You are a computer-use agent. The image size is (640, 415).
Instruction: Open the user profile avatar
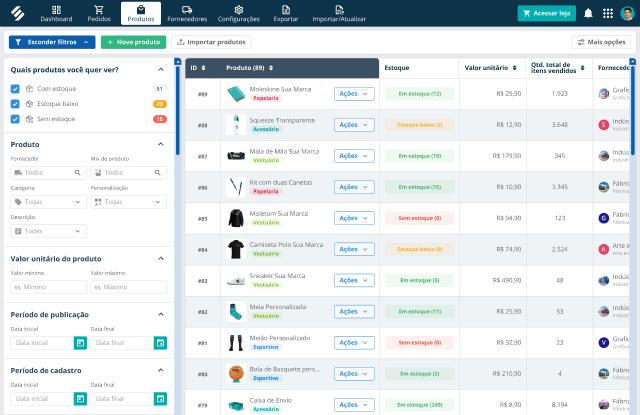coord(627,13)
